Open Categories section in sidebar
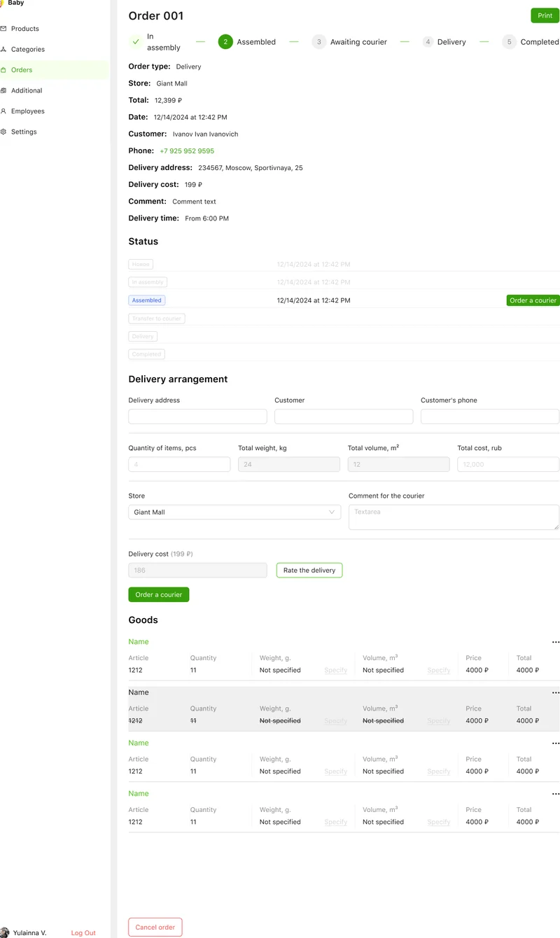 coord(28,50)
